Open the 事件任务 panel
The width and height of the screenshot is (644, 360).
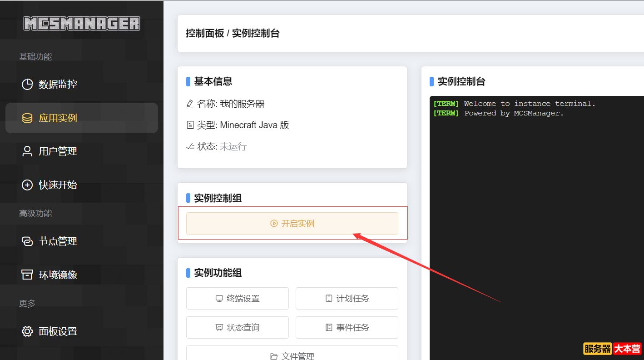347,327
